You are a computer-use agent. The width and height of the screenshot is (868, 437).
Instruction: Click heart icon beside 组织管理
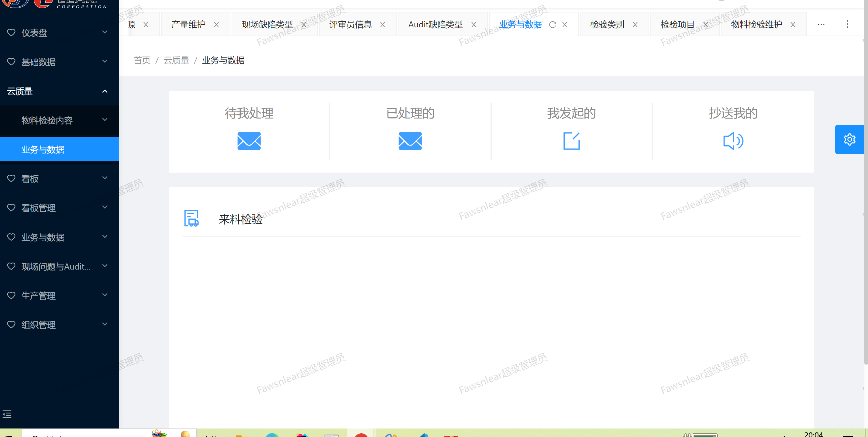tap(11, 325)
